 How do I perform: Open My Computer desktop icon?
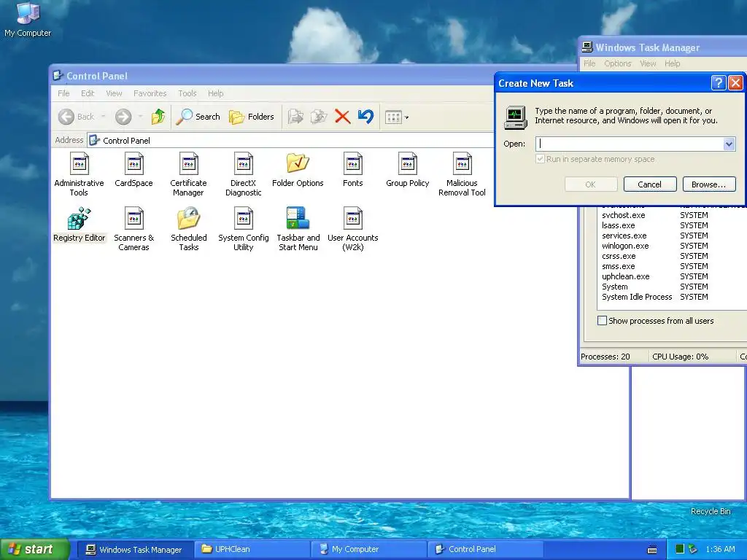click(28, 20)
